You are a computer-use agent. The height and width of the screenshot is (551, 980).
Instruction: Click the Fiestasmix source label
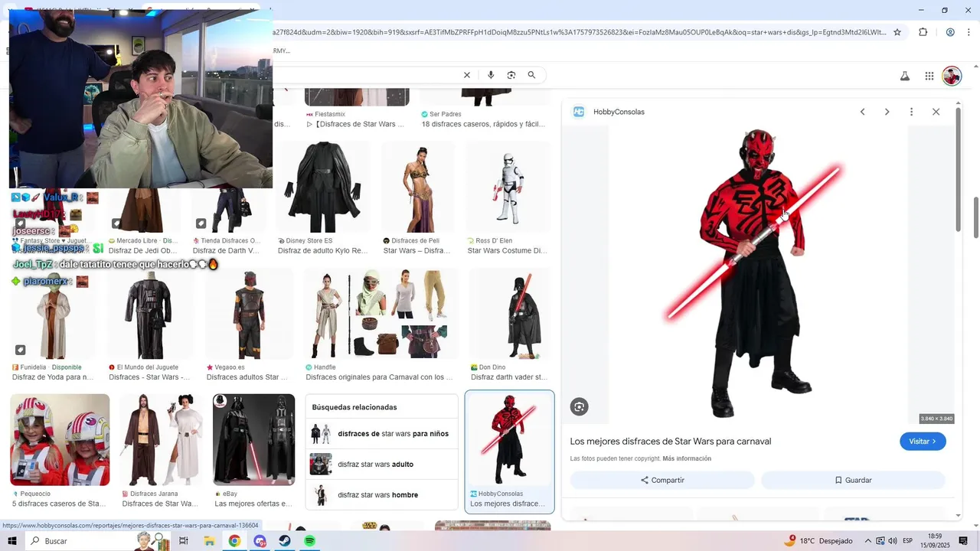coord(329,114)
